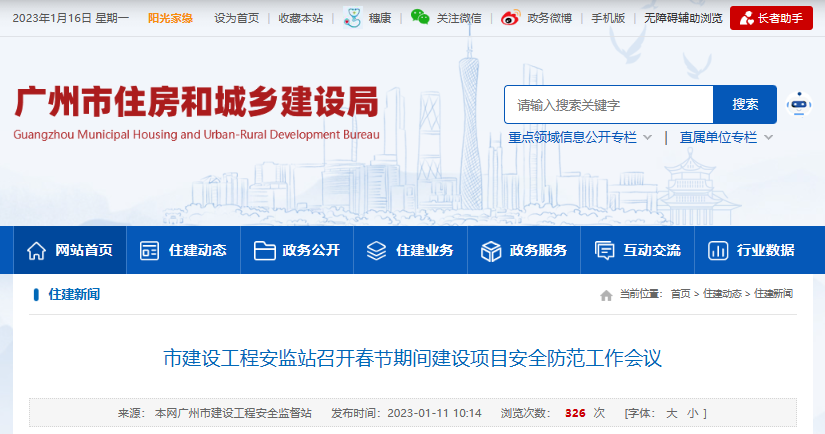Open the robot assistant icon
The width and height of the screenshot is (825, 434).
pos(798,104)
